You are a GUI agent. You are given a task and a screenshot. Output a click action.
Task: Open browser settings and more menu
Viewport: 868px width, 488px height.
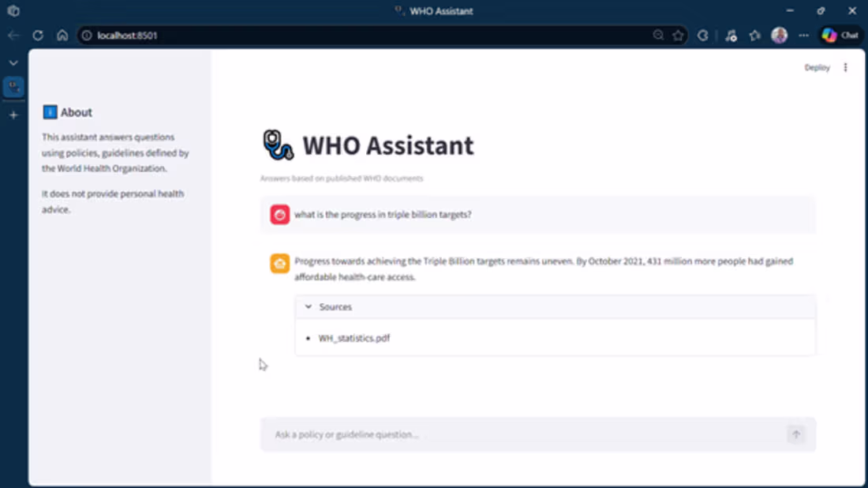tap(804, 36)
